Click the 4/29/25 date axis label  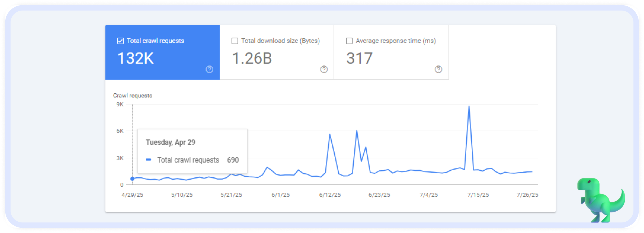[132, 195]
